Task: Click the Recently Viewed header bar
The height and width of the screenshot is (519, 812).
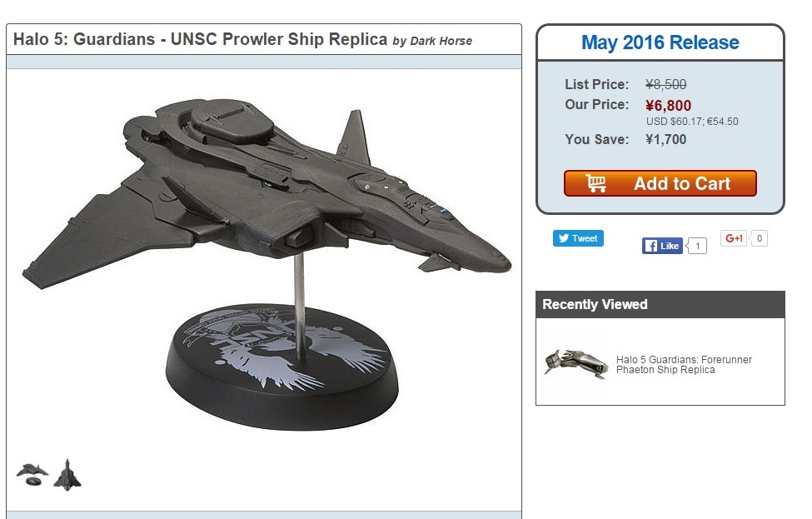Action: tap(660, 305)
